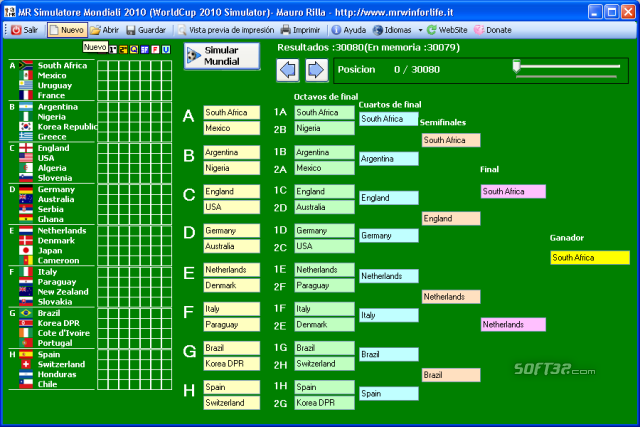The height and width of the screenshot is (427, 640).
Task: Click the Cuartos de final Spain box
Action: (389, 394)
